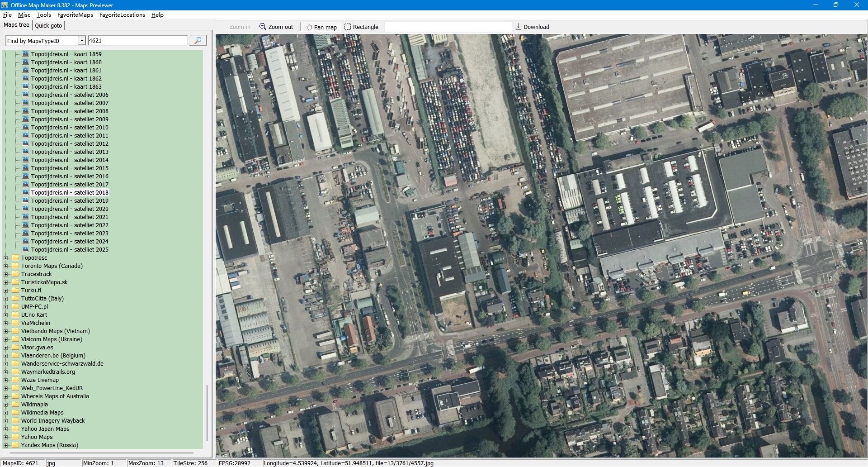Click the magnifier search button
This screenshot has height=467, width=868.
[x=198, y=41]
